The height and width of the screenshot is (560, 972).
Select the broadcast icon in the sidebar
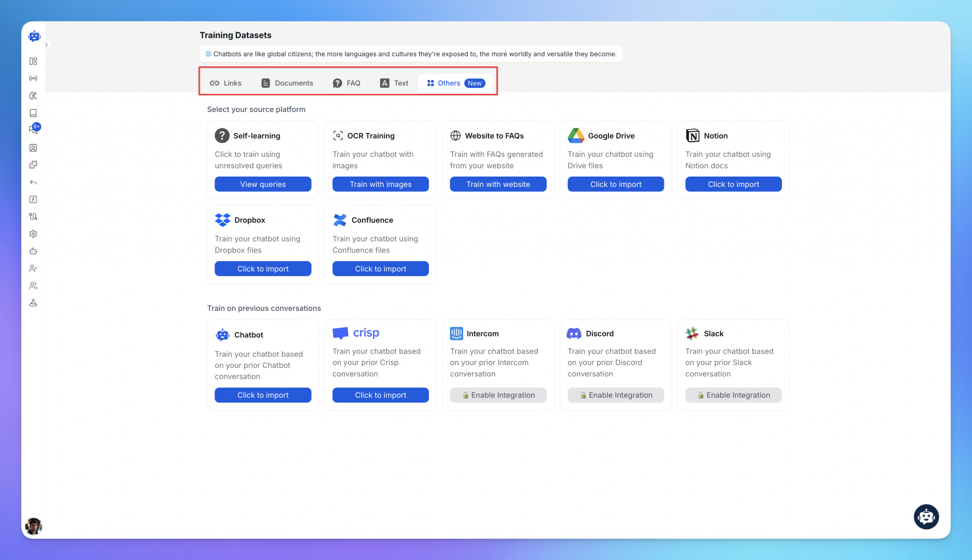click(x=33, y=78)
